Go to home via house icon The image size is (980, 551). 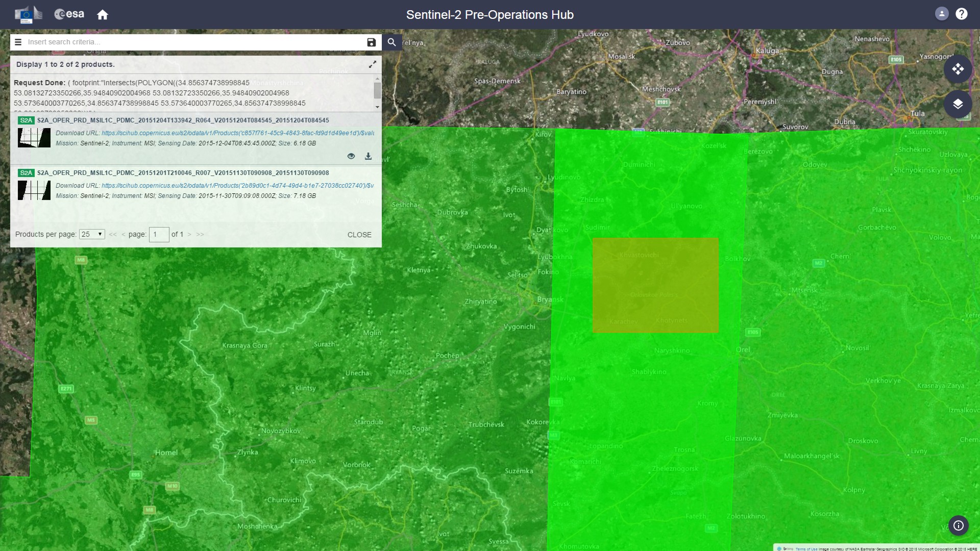click(103, 15)
